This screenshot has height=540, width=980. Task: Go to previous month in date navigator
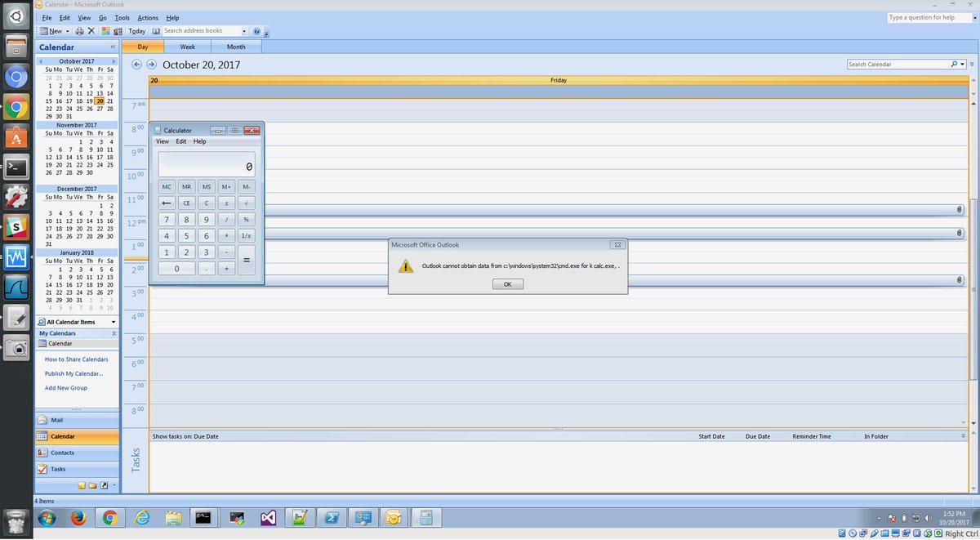pos(42,61)
